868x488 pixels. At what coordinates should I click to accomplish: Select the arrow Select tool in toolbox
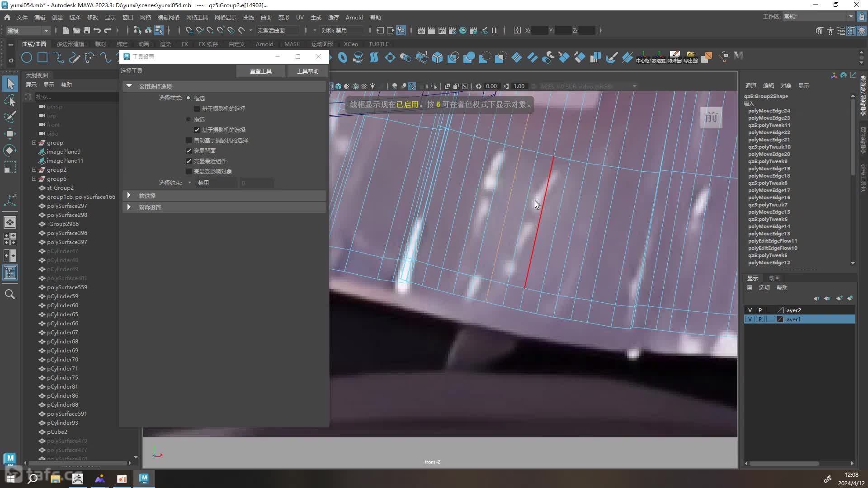point(10,83)
